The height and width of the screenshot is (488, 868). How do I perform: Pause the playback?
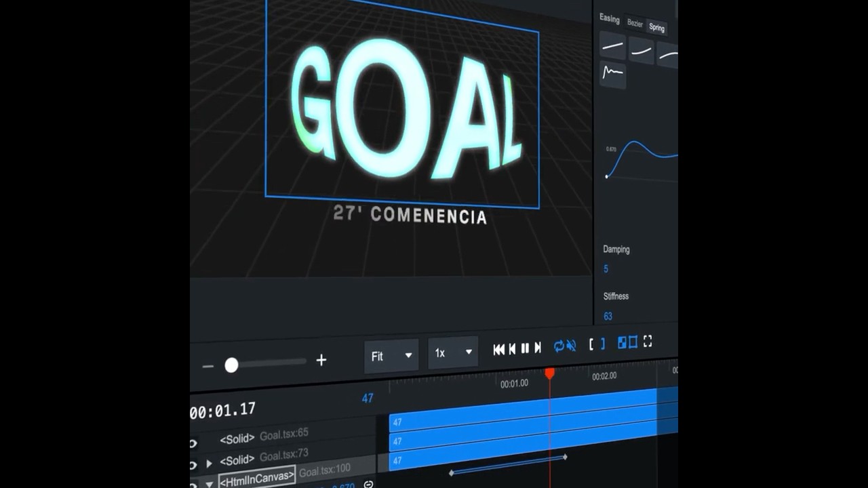525,348
